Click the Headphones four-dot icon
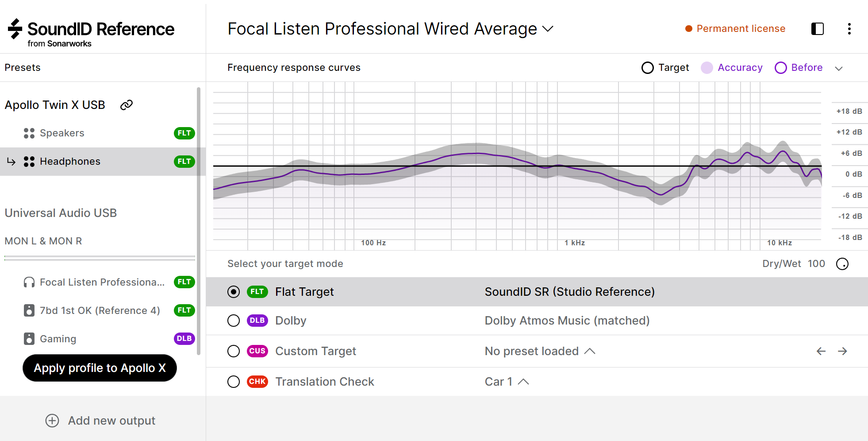The height and width of the screenshot is (441, 868). (29, 162)
